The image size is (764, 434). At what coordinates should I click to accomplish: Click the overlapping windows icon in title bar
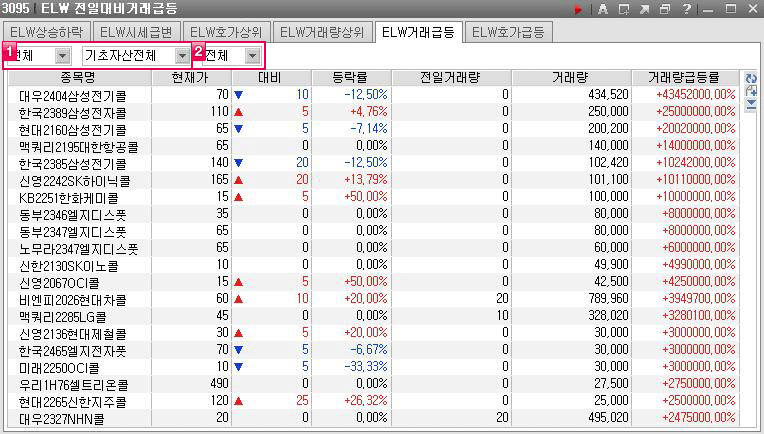(x=666, y=9)
